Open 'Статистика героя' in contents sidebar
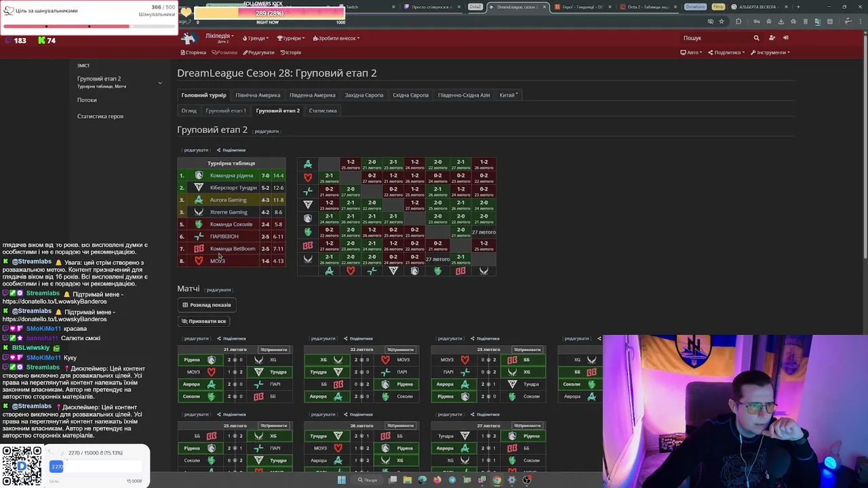868x488 pixels. [100, 116]
